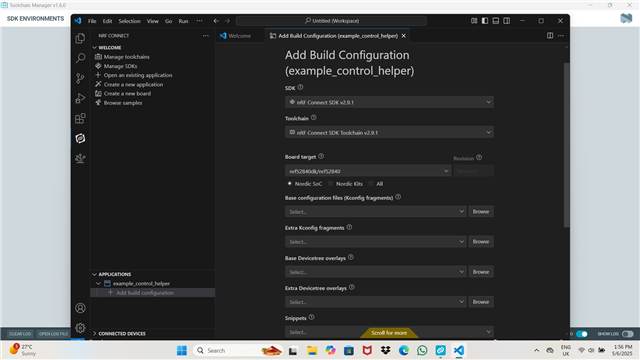This screenshot has width=640, height=360.
Task: Open the Selection menu
Action: pos(129,21)
